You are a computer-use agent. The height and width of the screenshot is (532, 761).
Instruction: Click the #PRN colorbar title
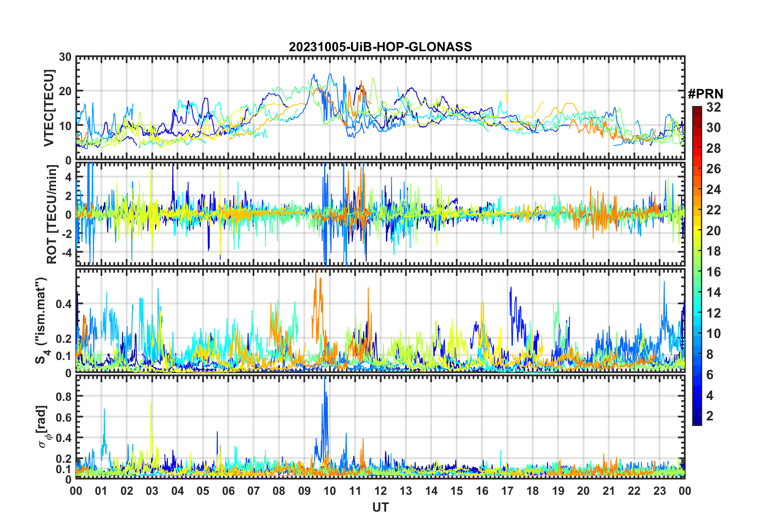(x=705, y=94)
